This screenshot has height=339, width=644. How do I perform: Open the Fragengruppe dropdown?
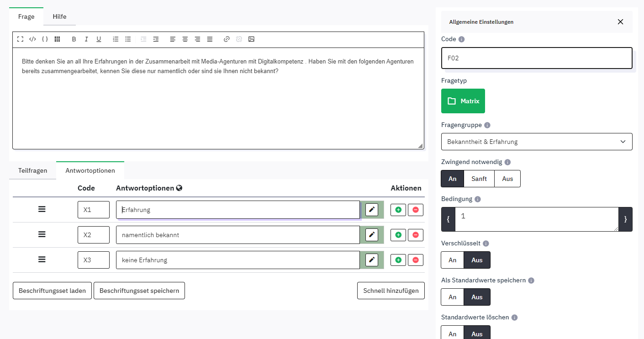point(537,142)
